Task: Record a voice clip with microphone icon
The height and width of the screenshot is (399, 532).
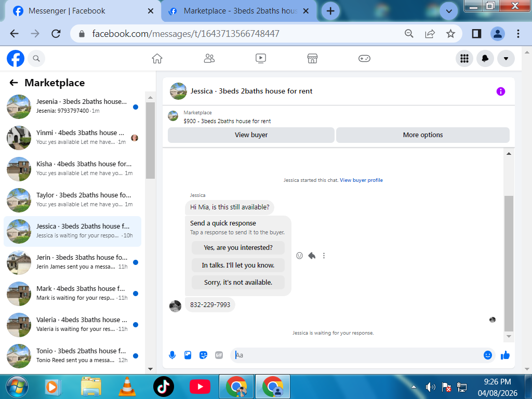Action: 172,355
